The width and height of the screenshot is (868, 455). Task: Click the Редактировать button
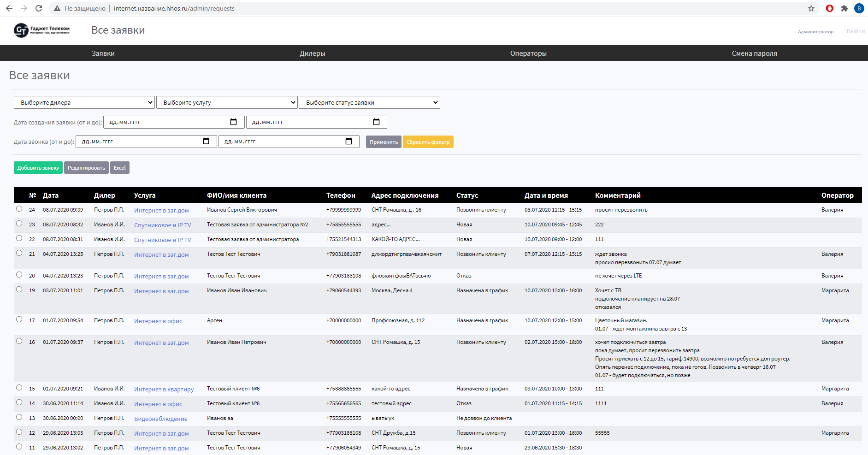tap(86, 168)
